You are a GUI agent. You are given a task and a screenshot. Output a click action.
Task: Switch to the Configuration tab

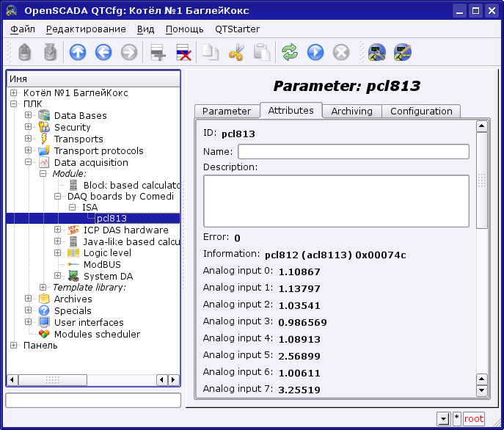[421, 111]
